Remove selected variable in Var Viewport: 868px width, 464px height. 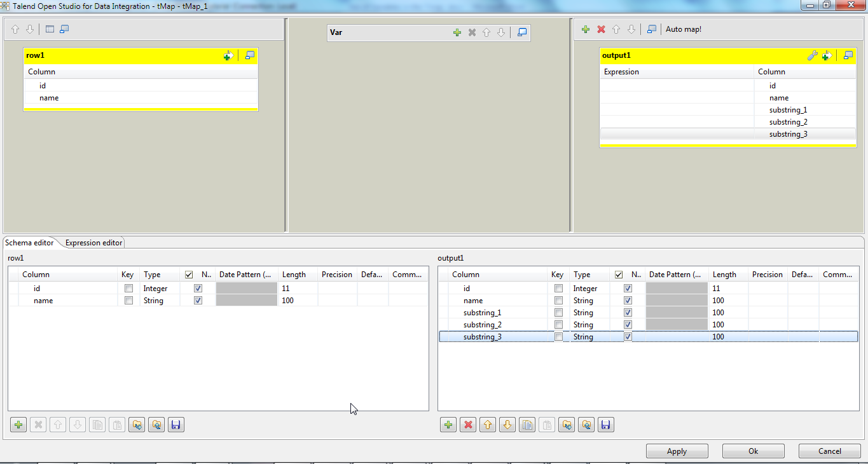tap(472, 32)
